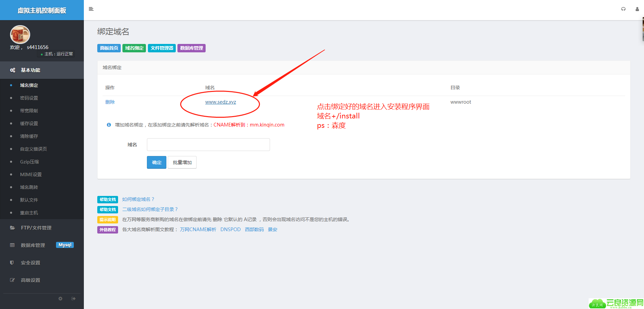
Task: Click the edit icon beside 高级设置
Action: tap(12, 280)
